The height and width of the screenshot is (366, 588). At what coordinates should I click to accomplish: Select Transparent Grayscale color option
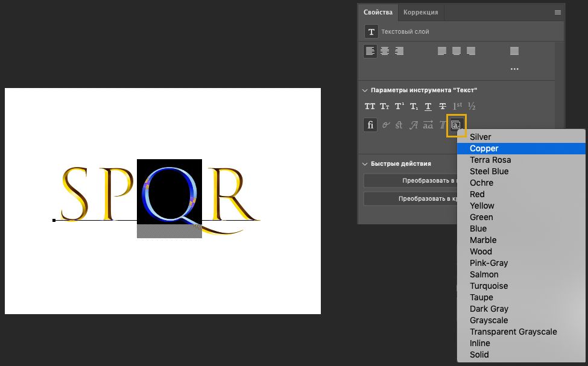[513, 332]
